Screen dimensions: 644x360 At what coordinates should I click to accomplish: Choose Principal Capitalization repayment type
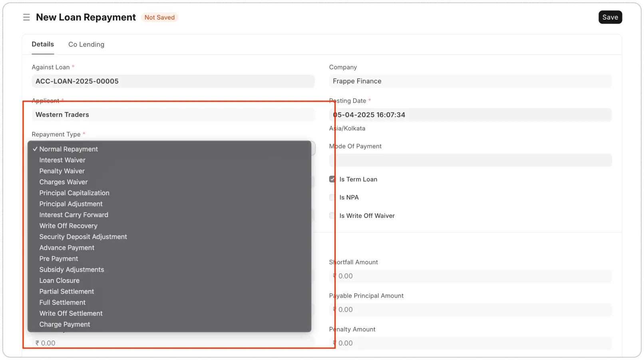[74, 193]
